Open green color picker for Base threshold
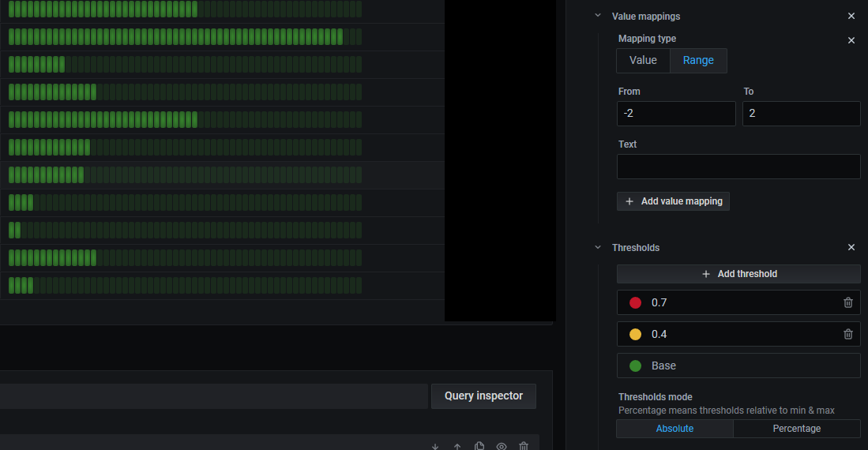This screenshot has width=868, height=450. tap(635, 366)
